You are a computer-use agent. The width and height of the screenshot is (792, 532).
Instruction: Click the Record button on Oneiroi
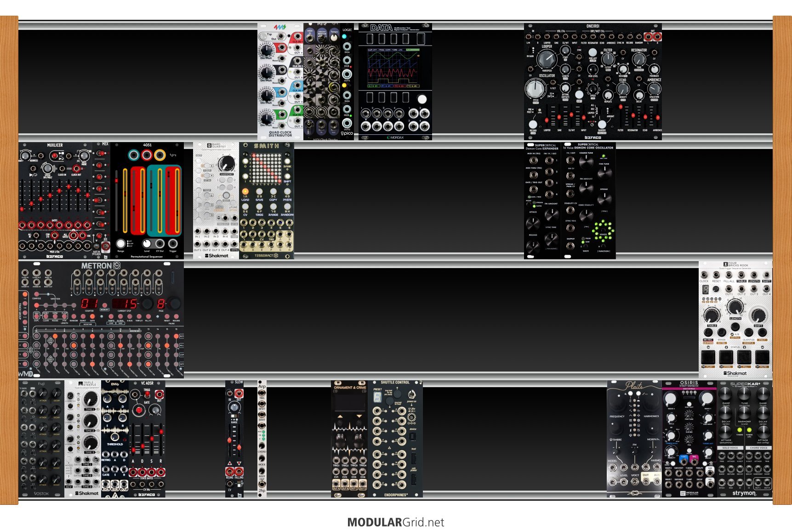[533, 124]
